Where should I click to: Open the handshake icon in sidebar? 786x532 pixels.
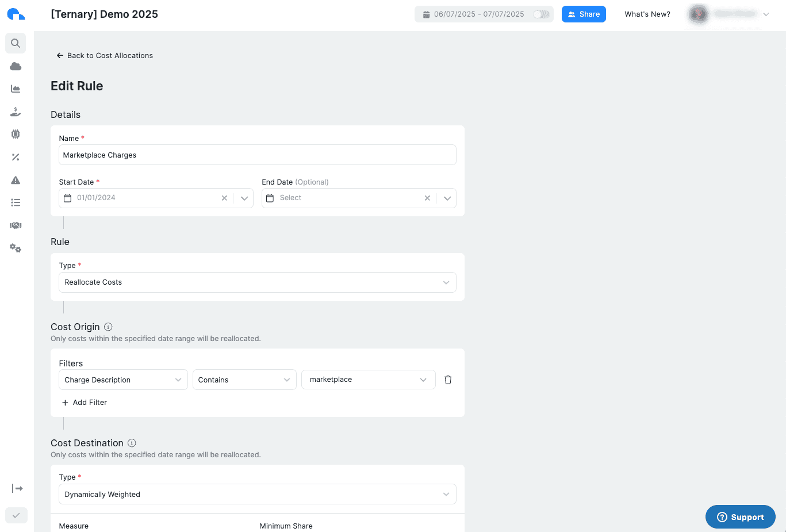coord(16,225)
